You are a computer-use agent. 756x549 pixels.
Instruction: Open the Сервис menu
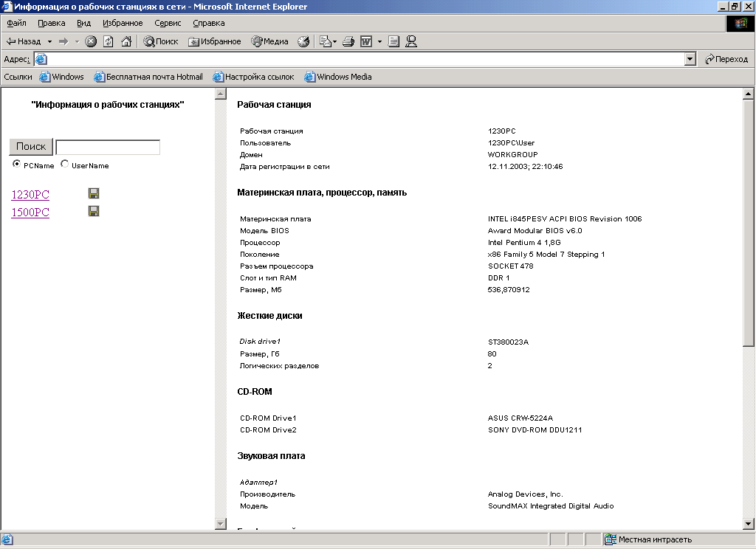pos(168,23)
